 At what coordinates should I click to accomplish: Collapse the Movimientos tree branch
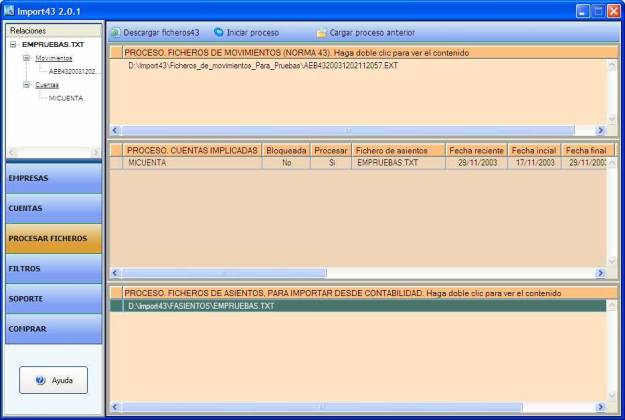pos(24,58)
